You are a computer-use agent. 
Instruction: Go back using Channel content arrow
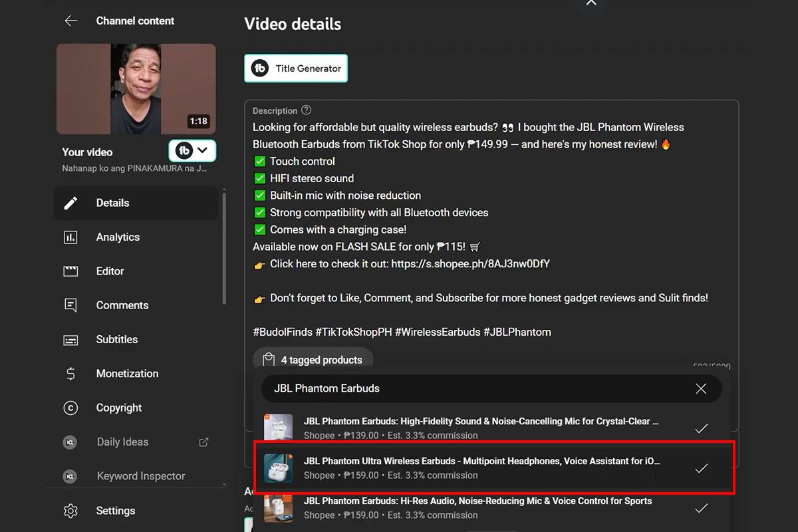tap(71, 21)
